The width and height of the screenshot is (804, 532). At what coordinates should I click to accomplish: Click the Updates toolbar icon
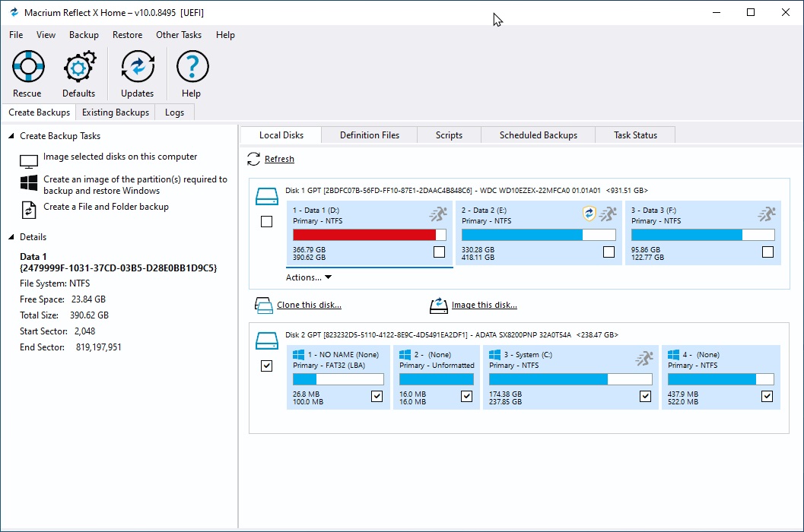tap(138, 66)
